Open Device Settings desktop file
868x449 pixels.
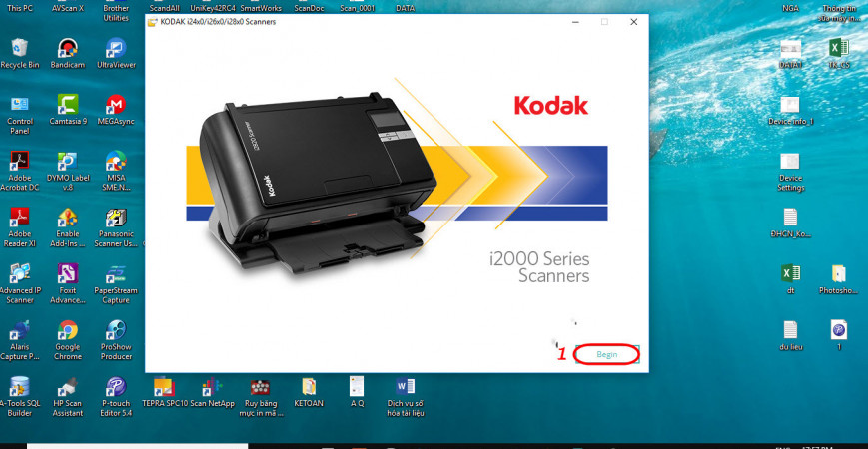click(790, 172)
